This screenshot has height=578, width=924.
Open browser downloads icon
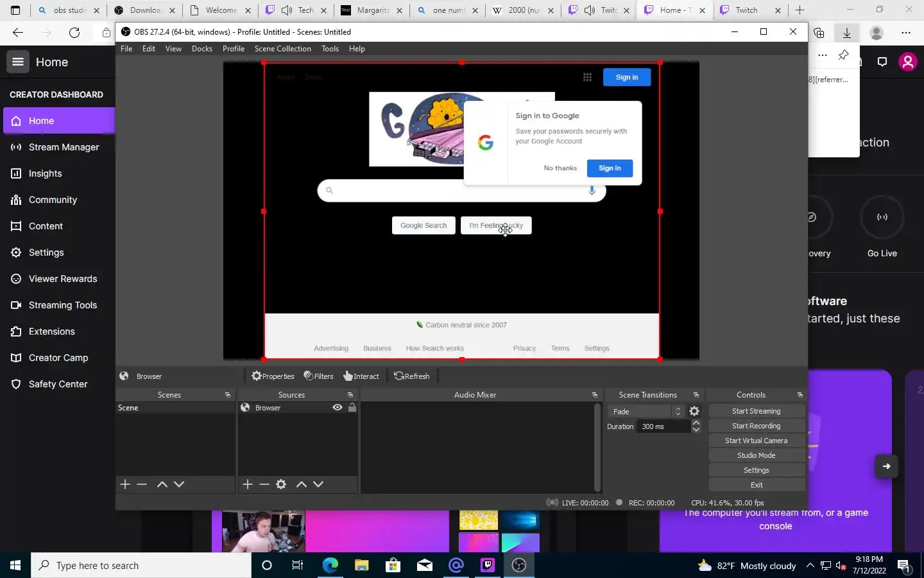click(847, 32)
